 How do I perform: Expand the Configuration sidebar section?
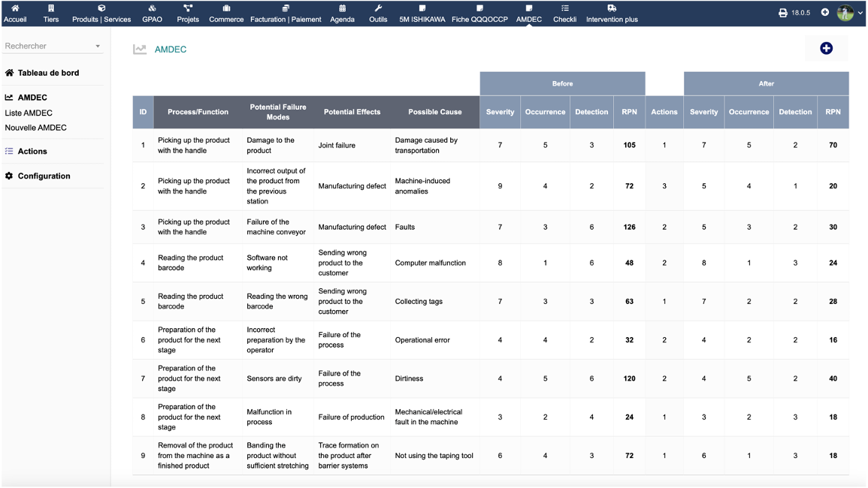44,176
